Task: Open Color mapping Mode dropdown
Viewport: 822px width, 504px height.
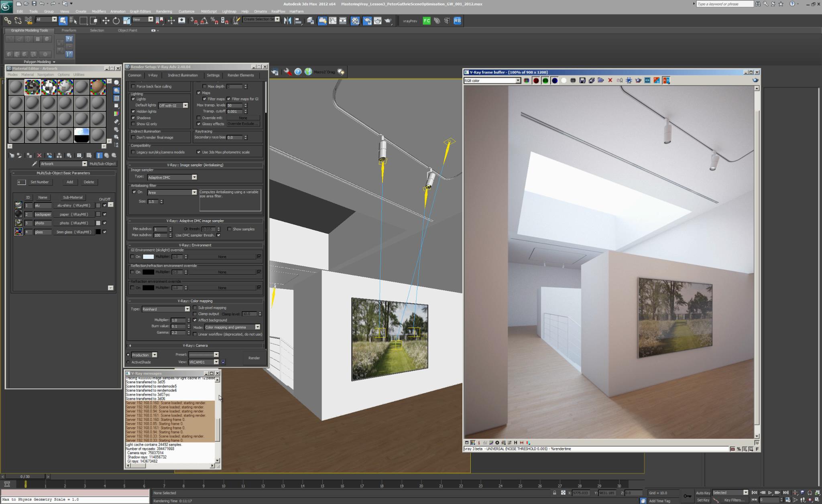Action: (232, 327)
